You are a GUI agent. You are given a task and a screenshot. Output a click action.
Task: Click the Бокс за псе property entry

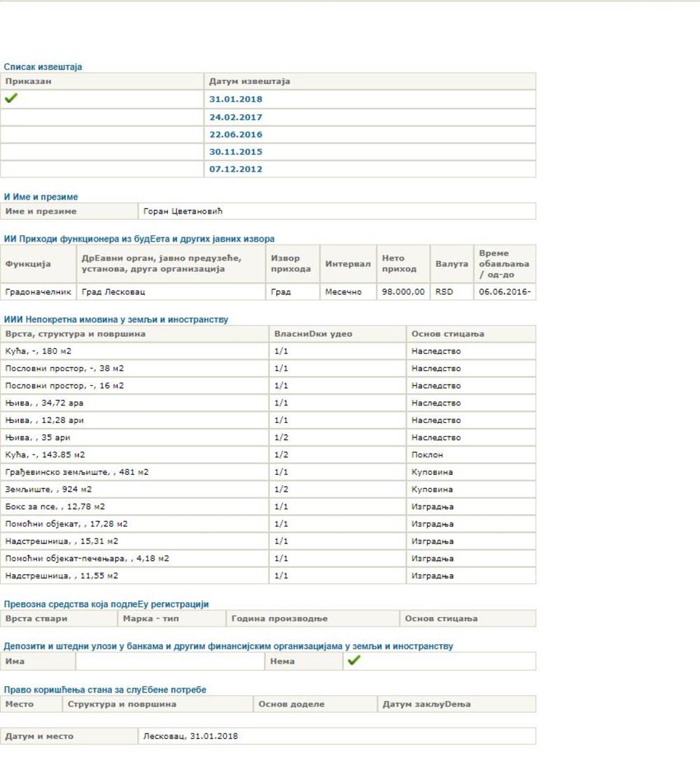tap(55, 506)
